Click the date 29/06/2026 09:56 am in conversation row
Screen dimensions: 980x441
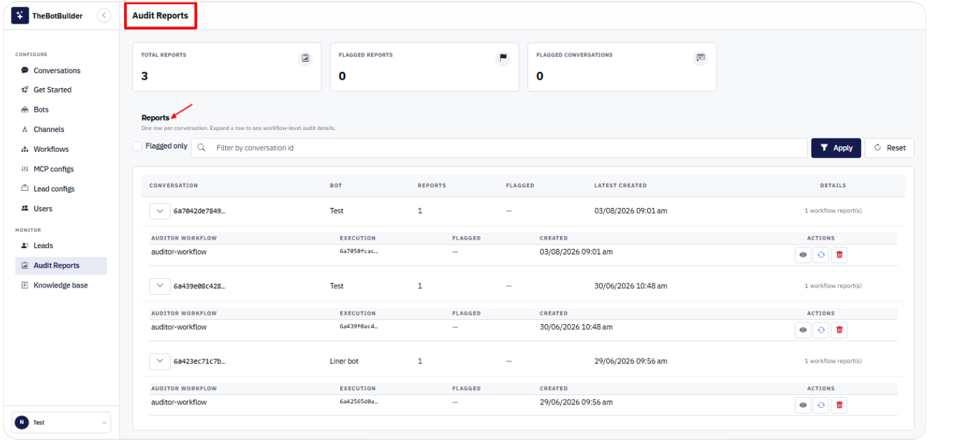point(631,361)
